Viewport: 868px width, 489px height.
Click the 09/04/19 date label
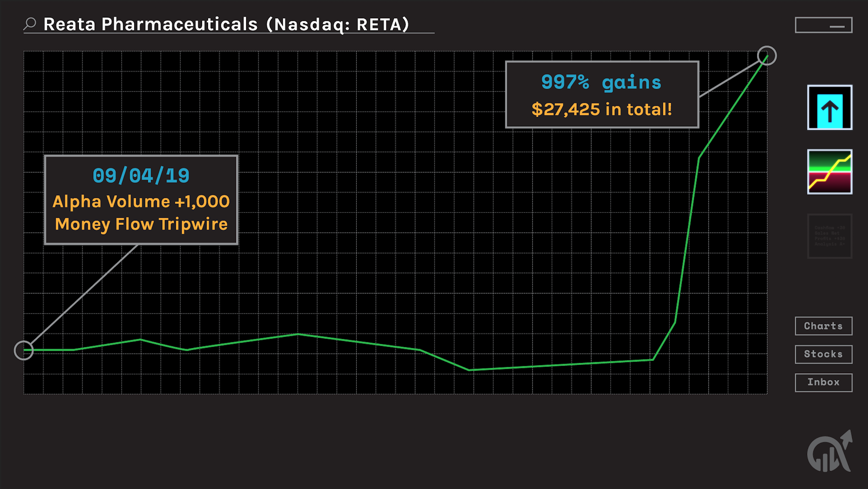(x=141, y=176)
